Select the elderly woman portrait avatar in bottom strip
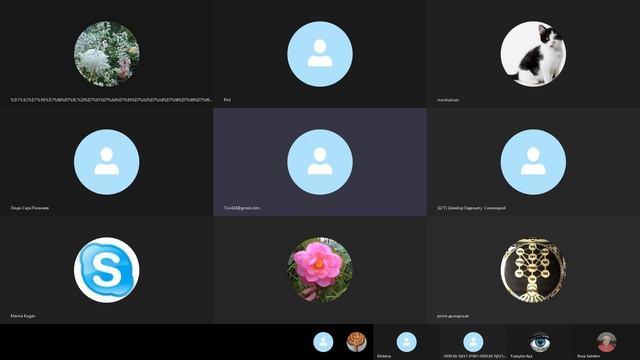 (x=607, y=342)
